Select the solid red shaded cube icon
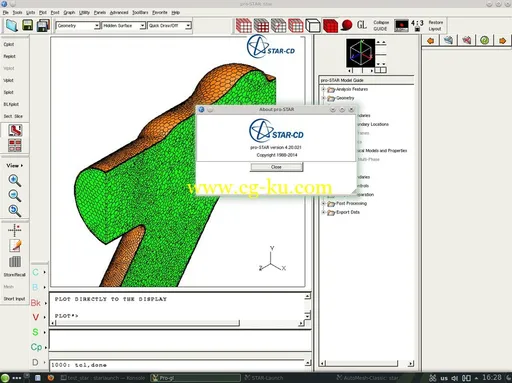This screenshot has width=512, height=383. (330, 25)
